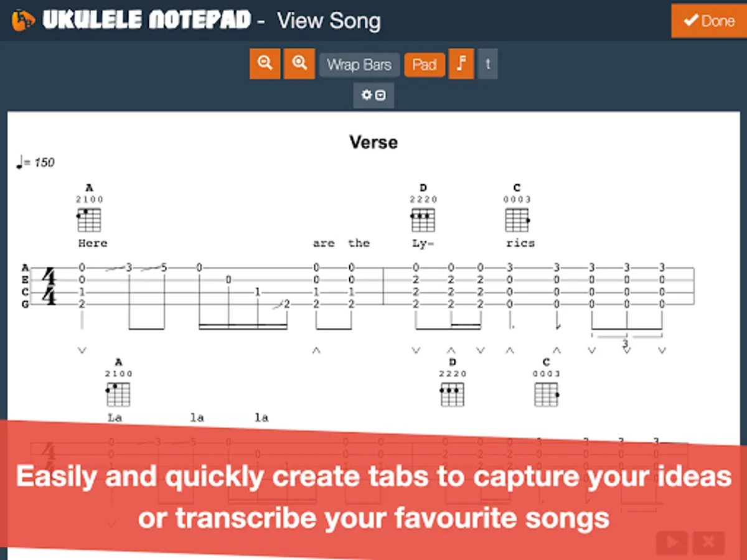Screen dimensions: 747x560
Task: Click the lyric word 'Here'
Action: pyautogui.click(x=93, y=243)
